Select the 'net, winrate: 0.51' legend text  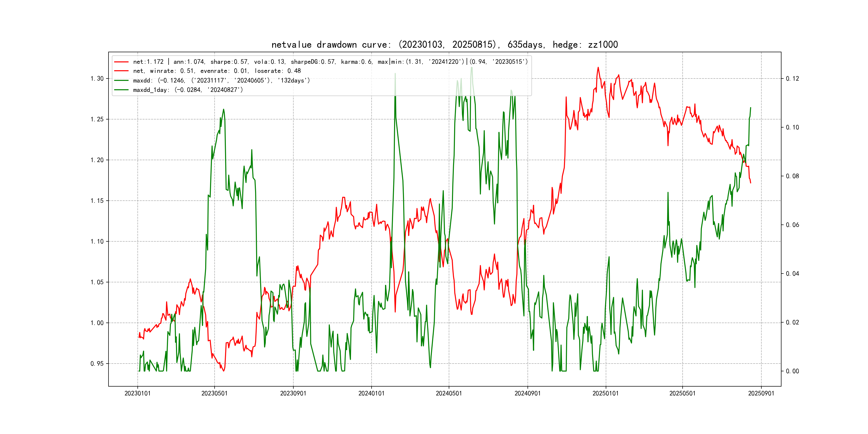click(x=217, y=71)
